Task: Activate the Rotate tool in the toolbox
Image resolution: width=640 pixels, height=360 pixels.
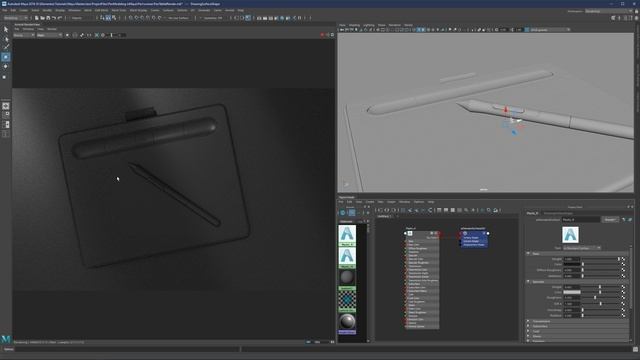Action: [x=6, y=66]
